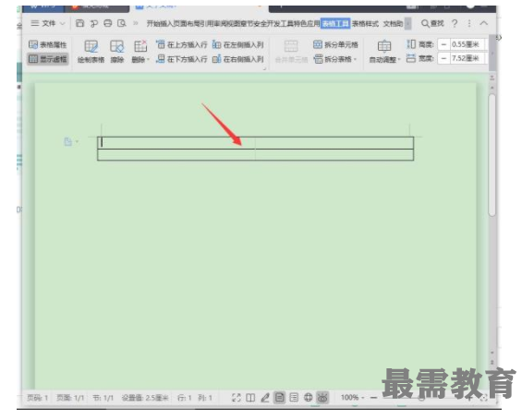
Task: Click the 页面: 1/1 status bar entry
Action: click(70, 398)
